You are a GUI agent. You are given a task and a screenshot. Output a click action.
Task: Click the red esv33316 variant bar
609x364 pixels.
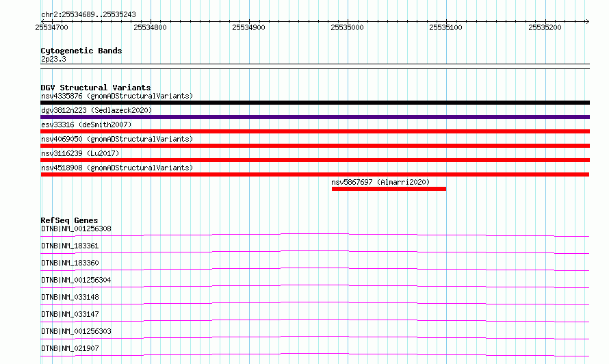click(x=315, y=131)
